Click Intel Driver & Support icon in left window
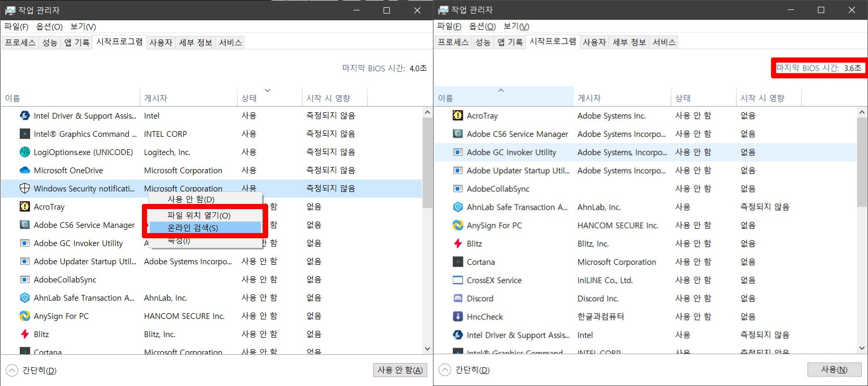The image size is (868, 386). (24, 115)
